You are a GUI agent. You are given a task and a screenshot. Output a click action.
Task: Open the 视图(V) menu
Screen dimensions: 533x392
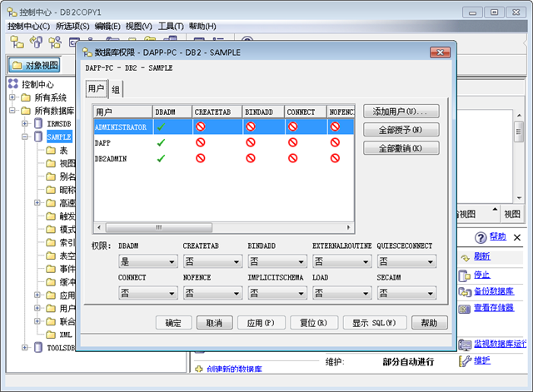tap(139, 27)
